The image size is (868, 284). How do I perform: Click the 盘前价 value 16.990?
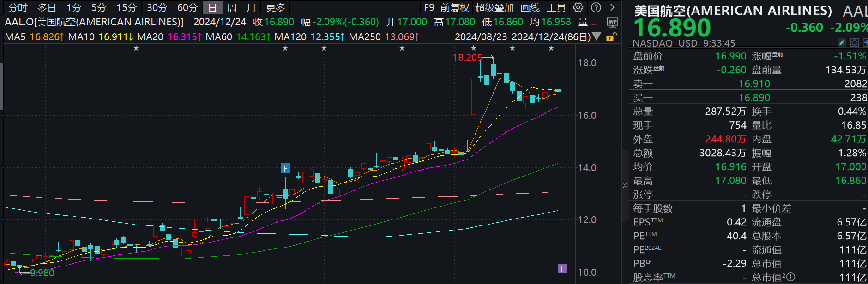coord(730,56)
